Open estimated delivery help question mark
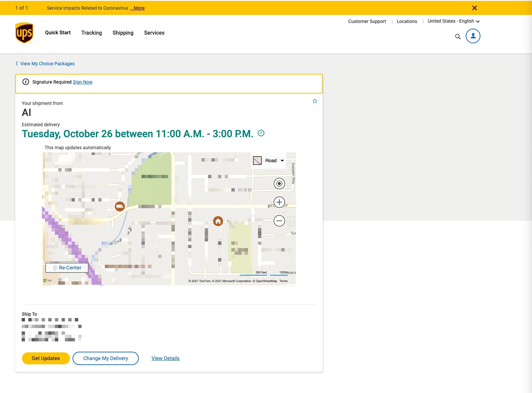The height and width of the screenshot is (393, 532). point(261,133)
